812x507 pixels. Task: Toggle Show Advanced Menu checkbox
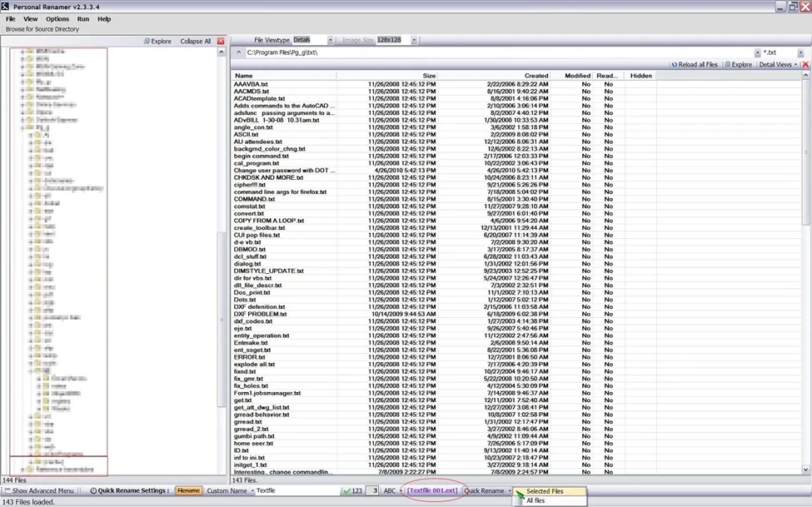pyautogui.click(x=7, y=491)
